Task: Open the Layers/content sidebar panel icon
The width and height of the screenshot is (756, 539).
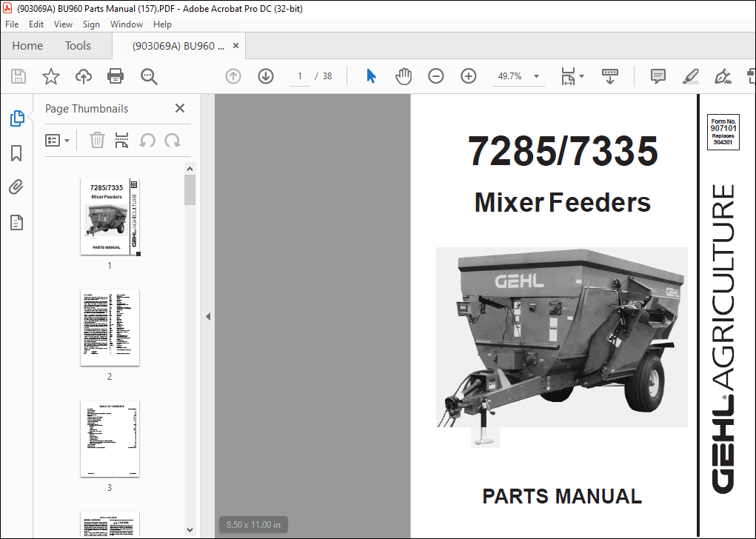Action: (17, 222)
